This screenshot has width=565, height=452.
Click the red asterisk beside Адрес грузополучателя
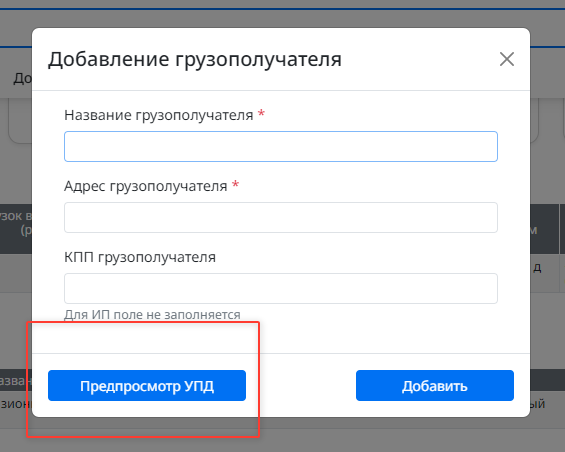tap(235, 184)
